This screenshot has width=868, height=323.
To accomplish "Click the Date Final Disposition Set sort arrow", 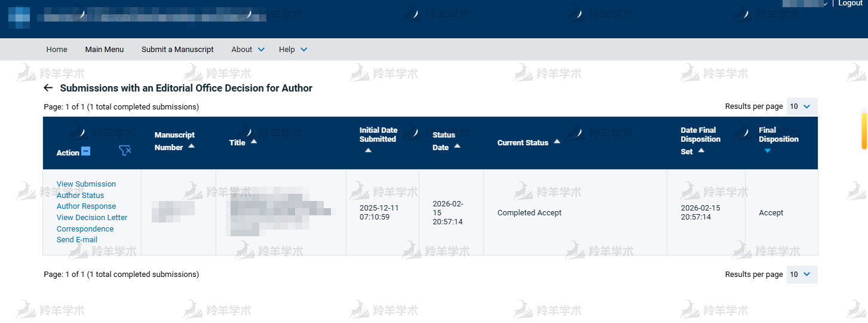I will (701, 151).
